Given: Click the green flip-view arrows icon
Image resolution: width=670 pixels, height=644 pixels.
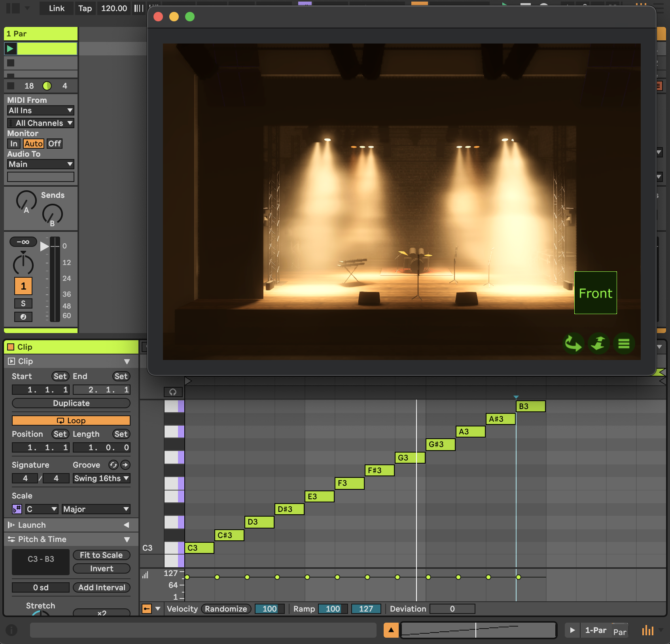Looking at the screenshot, I should point(598,343).
